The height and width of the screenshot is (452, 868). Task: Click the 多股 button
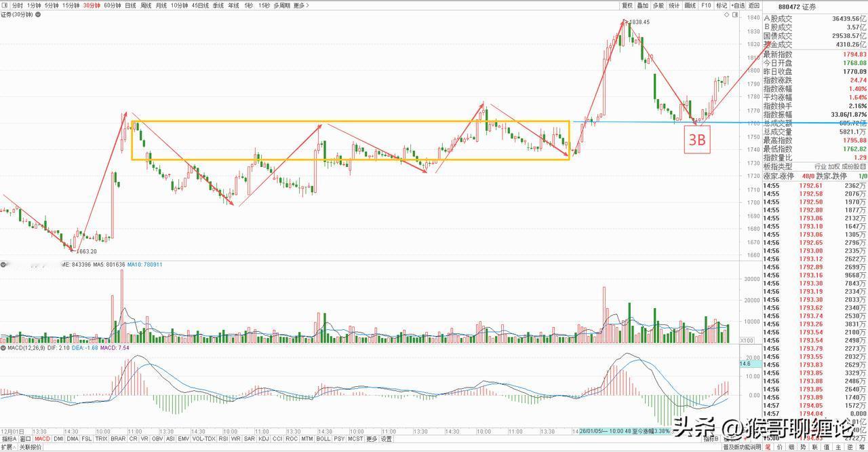658,5
